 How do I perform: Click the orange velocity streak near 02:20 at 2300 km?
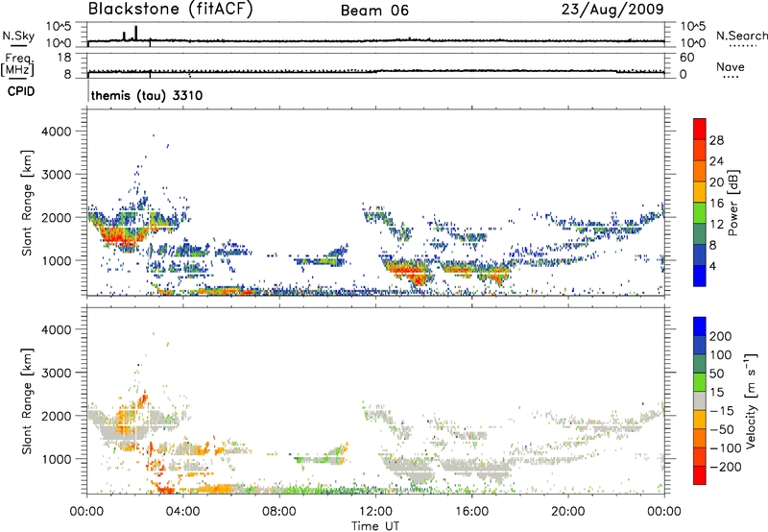tap(142, 400)
